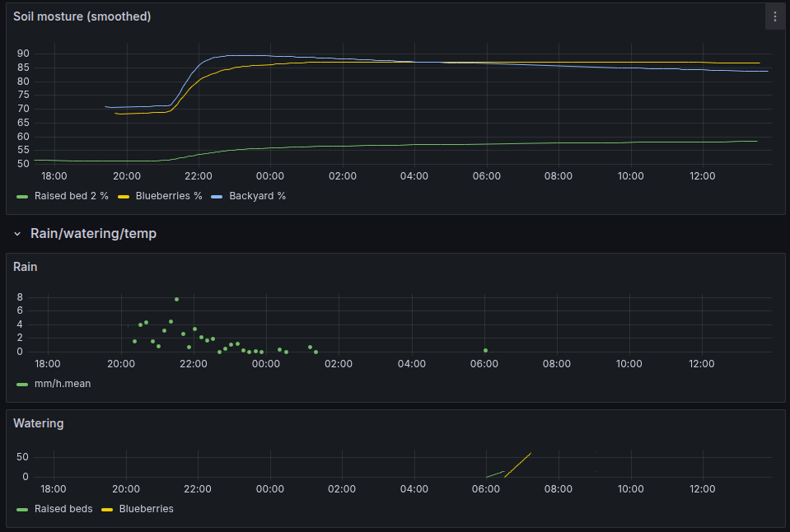Click the Rain panel title
The height and width of the screenshot is (532, 790).
pyautogui.click(x=26, y=267)
